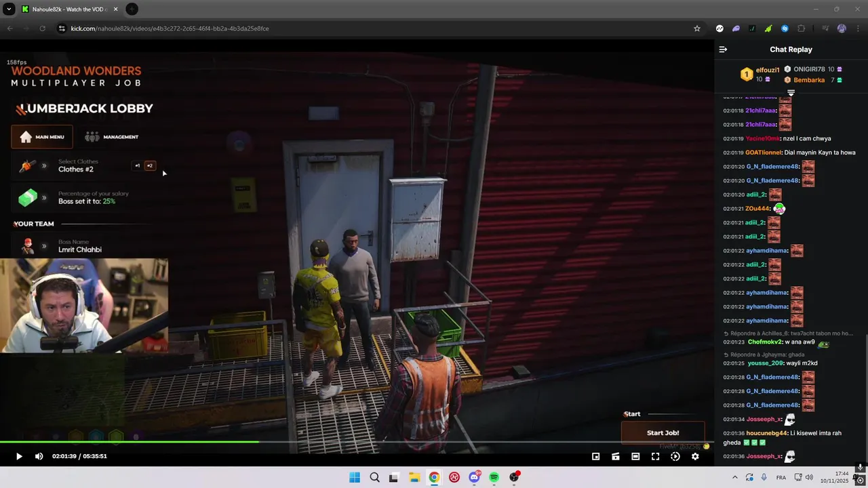Open ONIGIRI78's leaderboard entry
This screenshot has width=868, height=488.
[x=813, y=69]
